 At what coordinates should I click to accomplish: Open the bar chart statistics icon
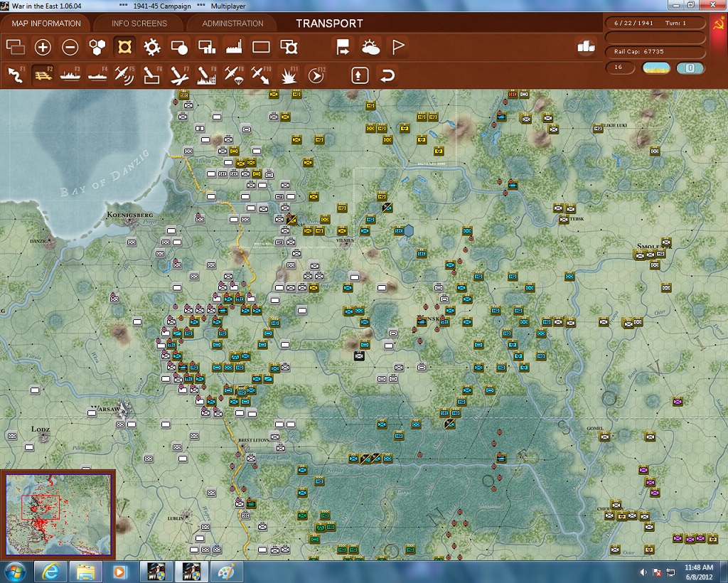(586, 46)
